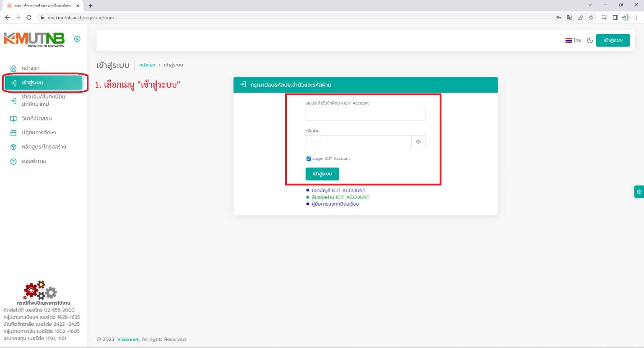The width and height of the screenshot is (644, 348).
Task: Expand the tab search chevron
Action: tap(590, 5)
